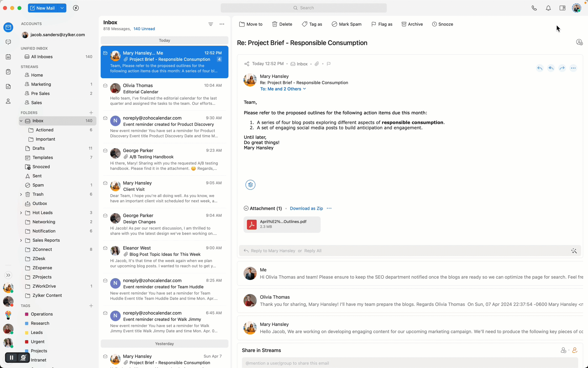Open the Tasks clipboard icon in rail
Image resolution: width=588 pixels, height=368 pixels.
tap(8, 72)
